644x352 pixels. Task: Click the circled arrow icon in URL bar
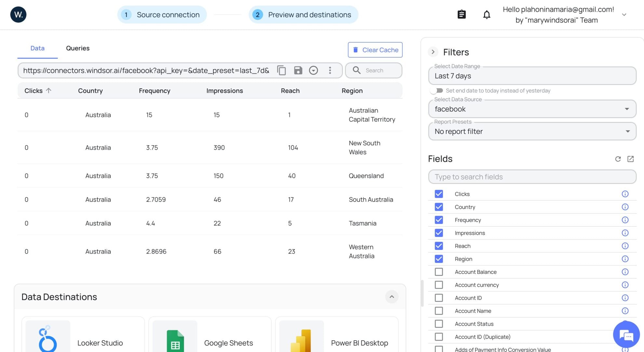pos(313,70)
